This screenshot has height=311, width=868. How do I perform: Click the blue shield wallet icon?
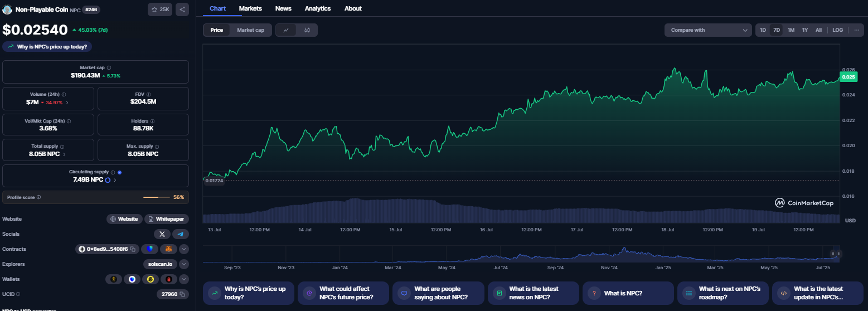[132, 279]
